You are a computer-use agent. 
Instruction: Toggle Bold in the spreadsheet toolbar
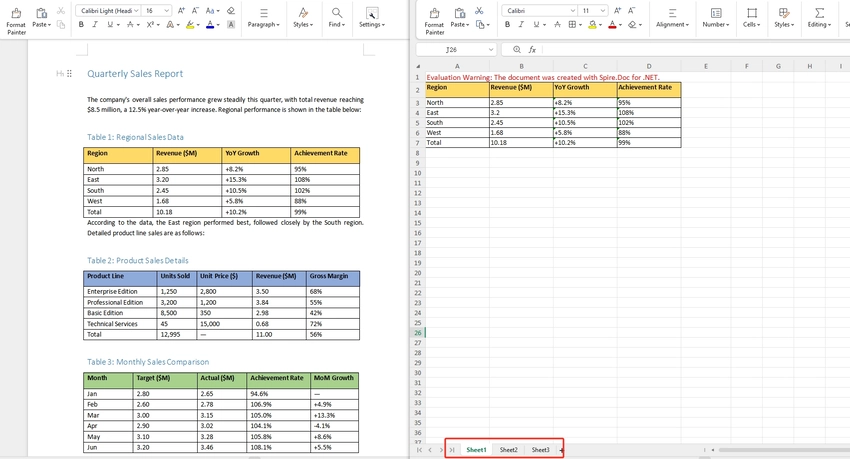pyautogui.click(x=507, y=24)
